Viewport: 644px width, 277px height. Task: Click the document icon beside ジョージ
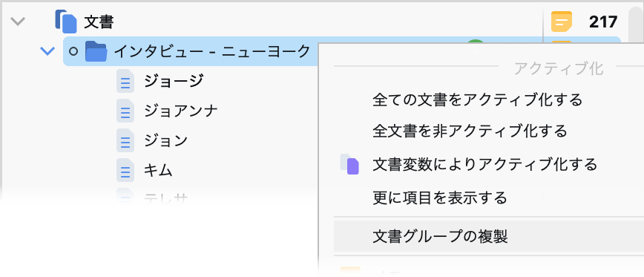click(125, 81)
